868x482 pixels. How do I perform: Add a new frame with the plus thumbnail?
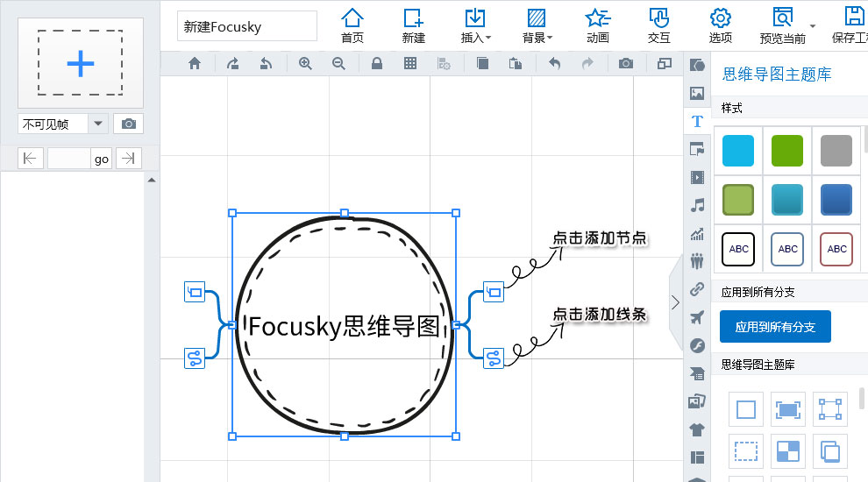point(81,63)
